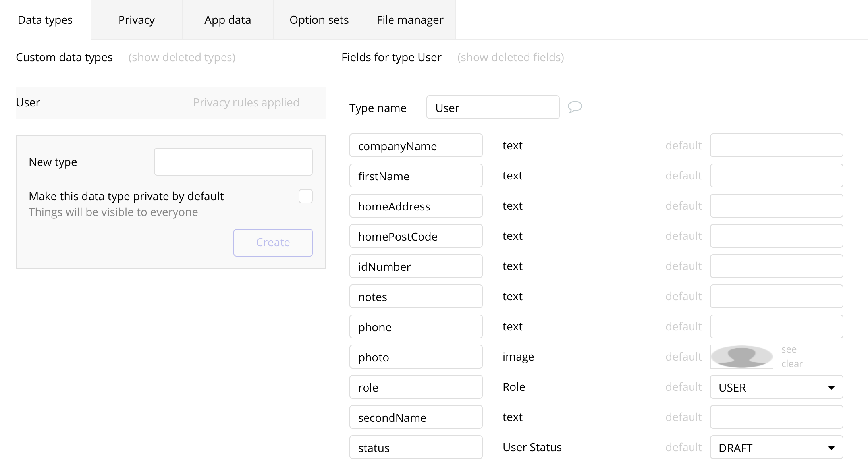
Task: Toggle 'Make this data type private' checkbox
Action: (305, 196)
